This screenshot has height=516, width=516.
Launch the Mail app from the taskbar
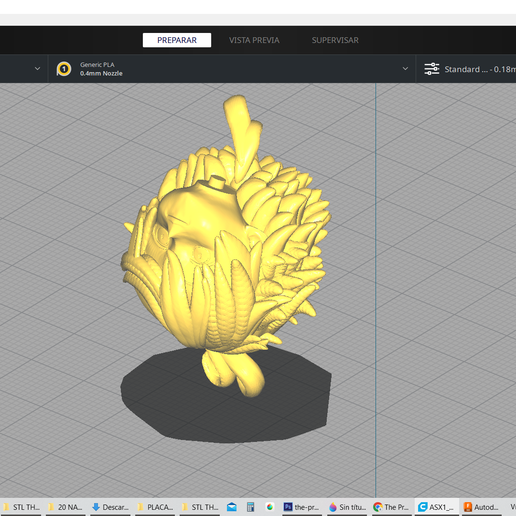232,507
